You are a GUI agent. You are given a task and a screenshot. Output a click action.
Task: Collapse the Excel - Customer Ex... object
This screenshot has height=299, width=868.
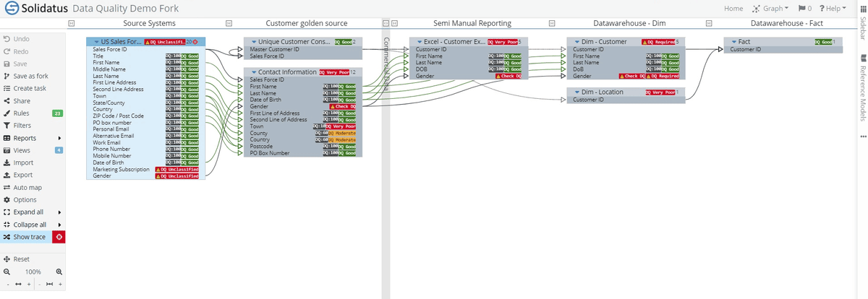click(x=420, y=42)
